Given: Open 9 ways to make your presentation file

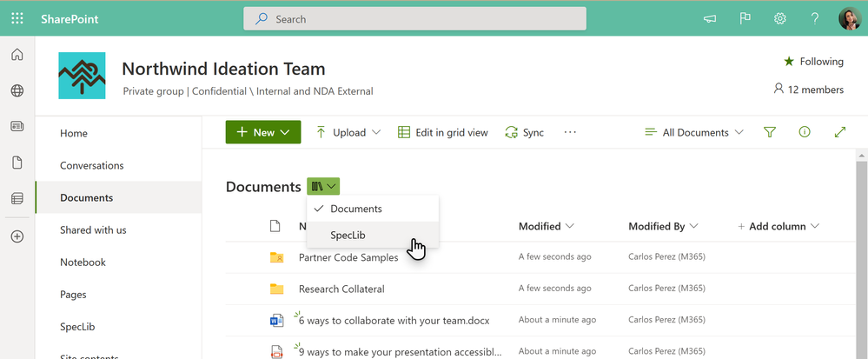Looking at the screenshot, I should point(401,352).
